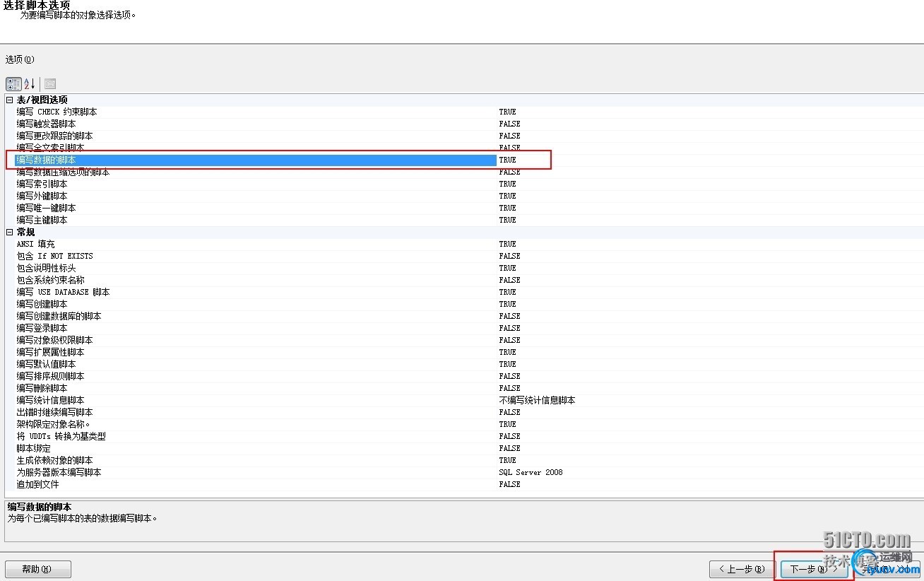Image resolution: width=924 pixels, height=581 pixels.
Task: Click the FALSE value beside 脚本绑定
Action: click(510, 448)
